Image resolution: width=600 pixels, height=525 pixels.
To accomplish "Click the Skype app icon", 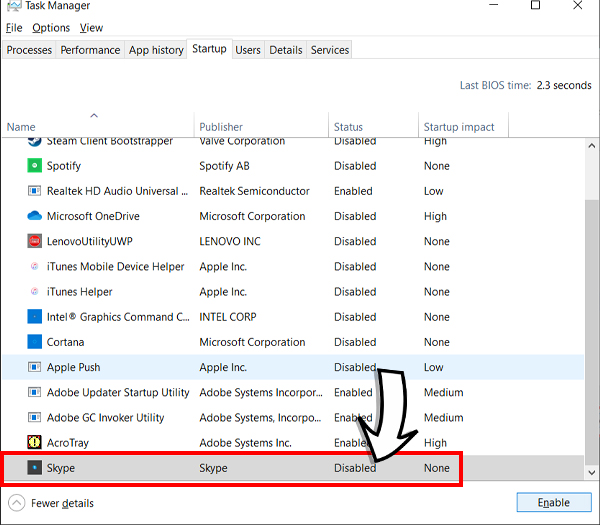I will pos(34,468).
